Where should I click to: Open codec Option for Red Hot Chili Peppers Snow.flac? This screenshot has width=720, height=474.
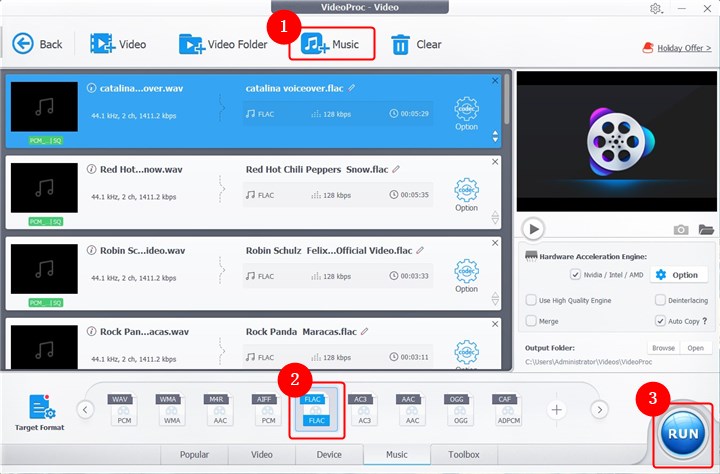[466, 195]
